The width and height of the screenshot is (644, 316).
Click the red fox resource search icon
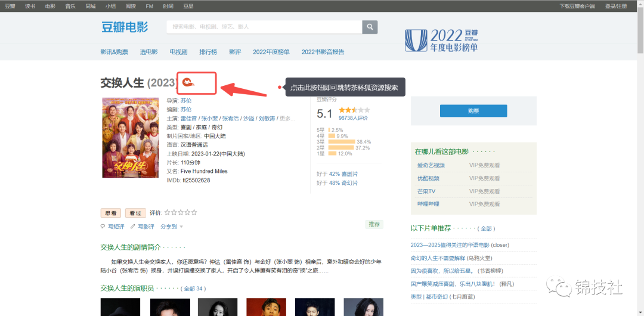[188, 83]
